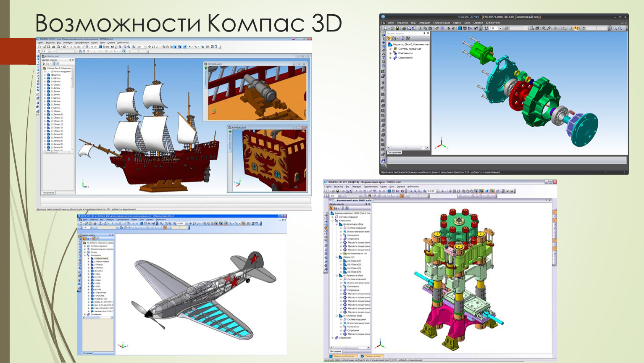This screenshot has width=644, height=363.
Task: Click Print preview icon in reducer window
Action: 409,29
